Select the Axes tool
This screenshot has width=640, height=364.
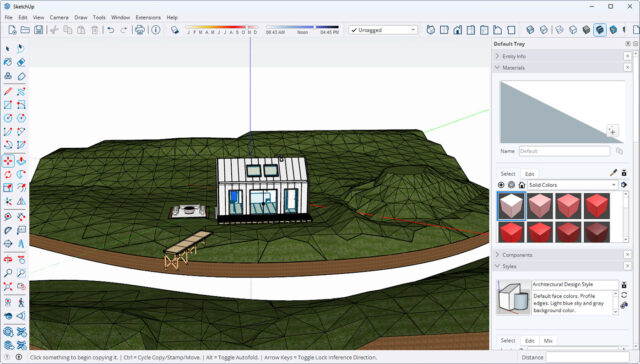click(7, 202)
